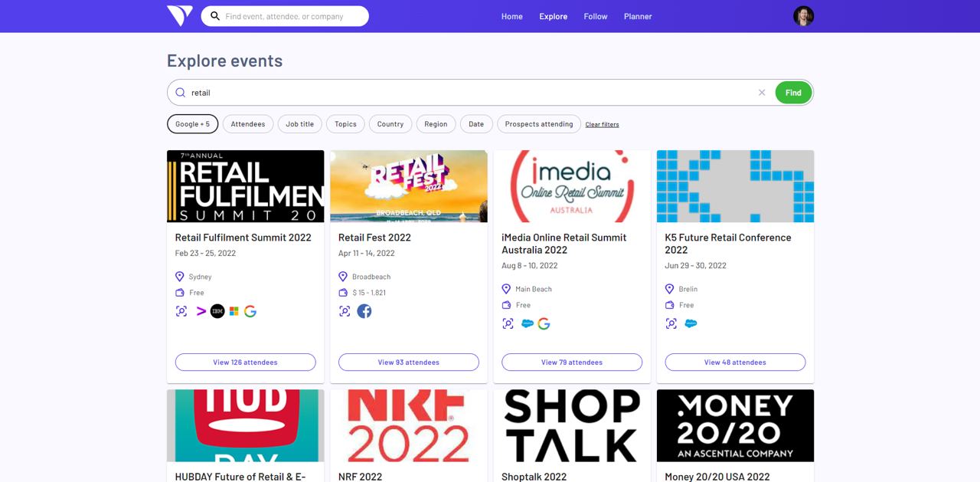Viewport: 980px width, 482px height.
Task: Click the Facebook logo on Retail Fest card
Action: pos(364,311)
